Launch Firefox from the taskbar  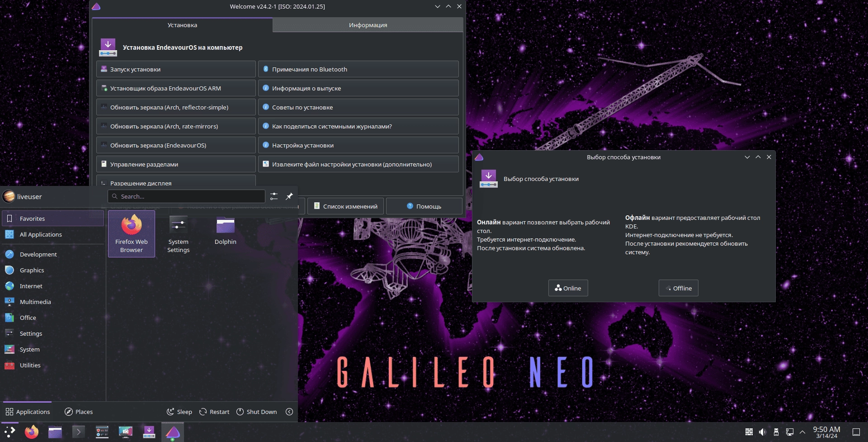coord(32,432)
